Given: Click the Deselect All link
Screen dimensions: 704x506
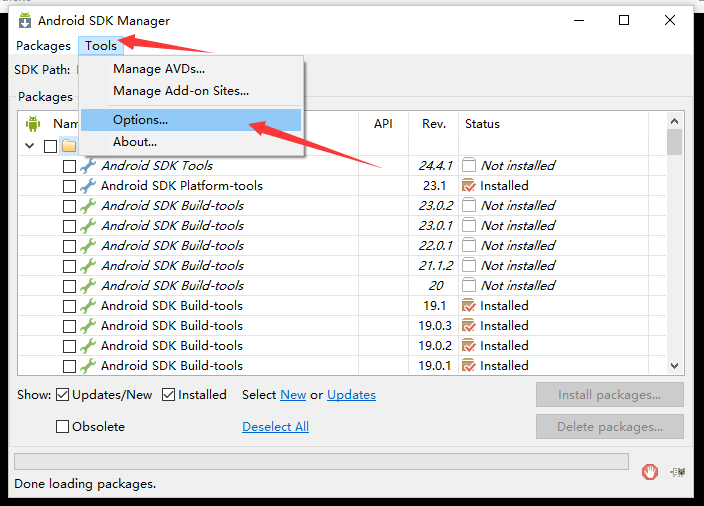Looking at the screenshot, I should click(x=276, y=427).
